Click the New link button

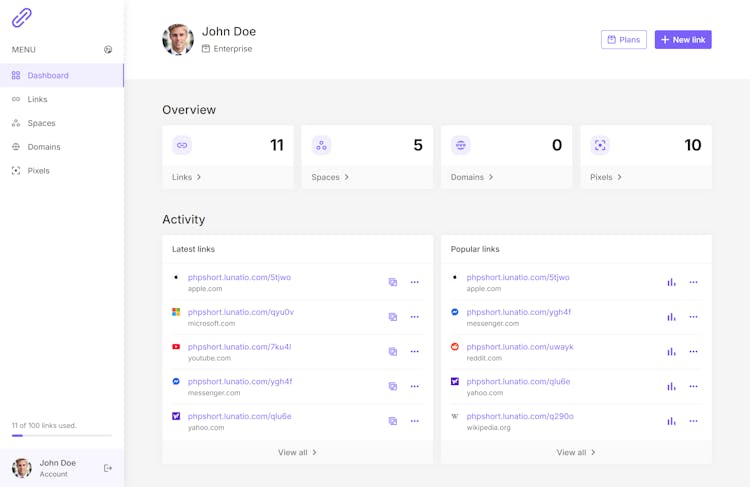[683, 40]
